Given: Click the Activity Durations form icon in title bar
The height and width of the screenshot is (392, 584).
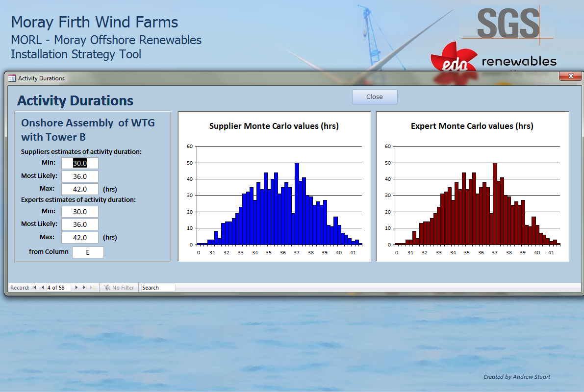Looking at the screenshot, I should click(12, 78).
